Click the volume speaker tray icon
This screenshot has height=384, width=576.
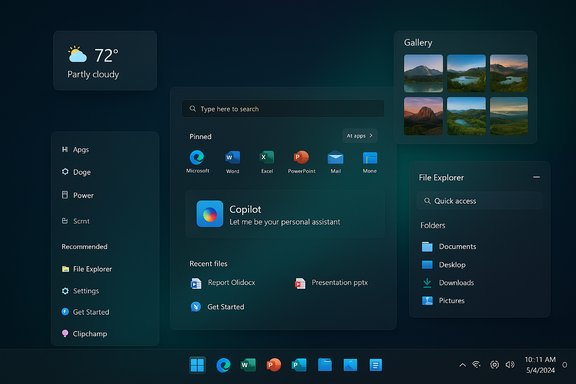510,365
